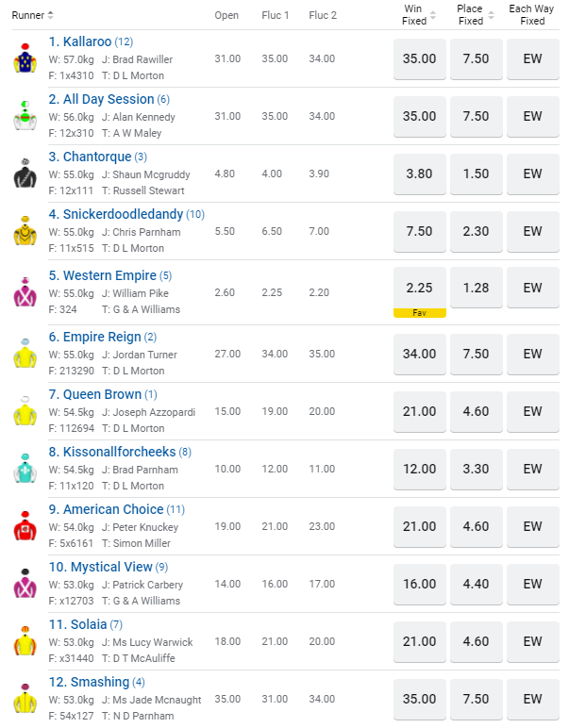Click Chantorque's black jockey silks icon
The image size is (569, 728).
coord(24,173)
